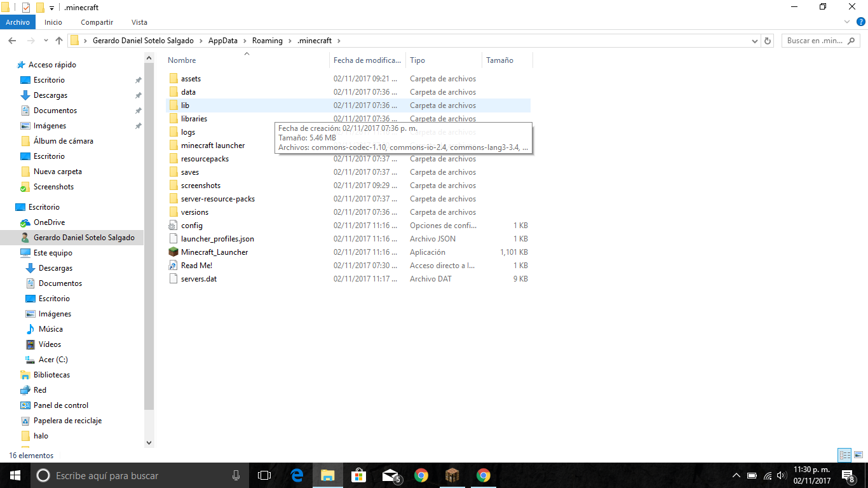Open the Windows Start menu
Screen dimensions: 868x488
[x=15, y=475]
